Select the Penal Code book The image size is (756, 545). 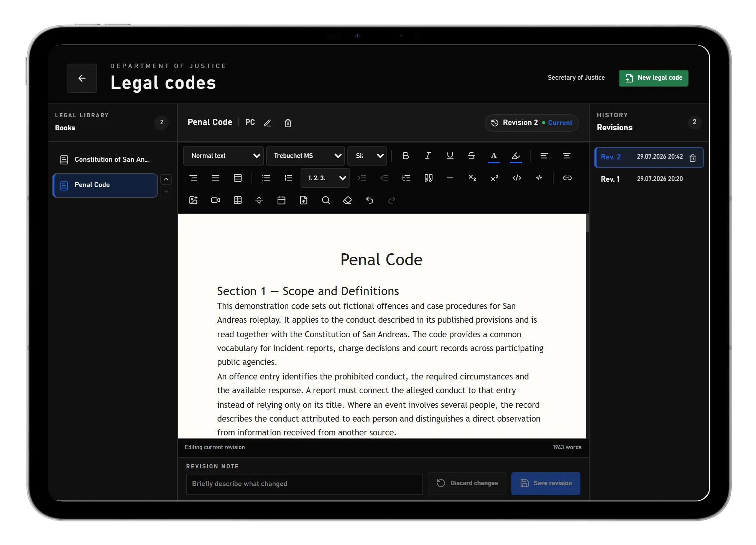[105, 185]
